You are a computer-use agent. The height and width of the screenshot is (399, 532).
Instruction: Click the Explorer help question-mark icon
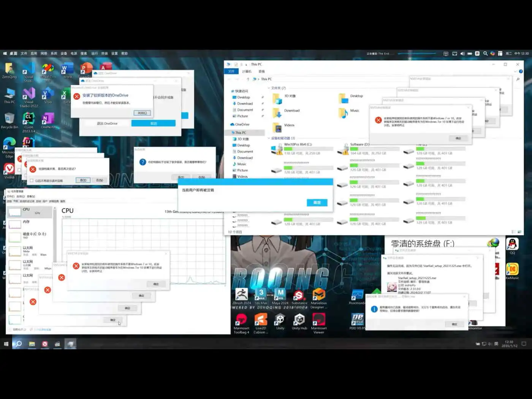pos(521,71)
